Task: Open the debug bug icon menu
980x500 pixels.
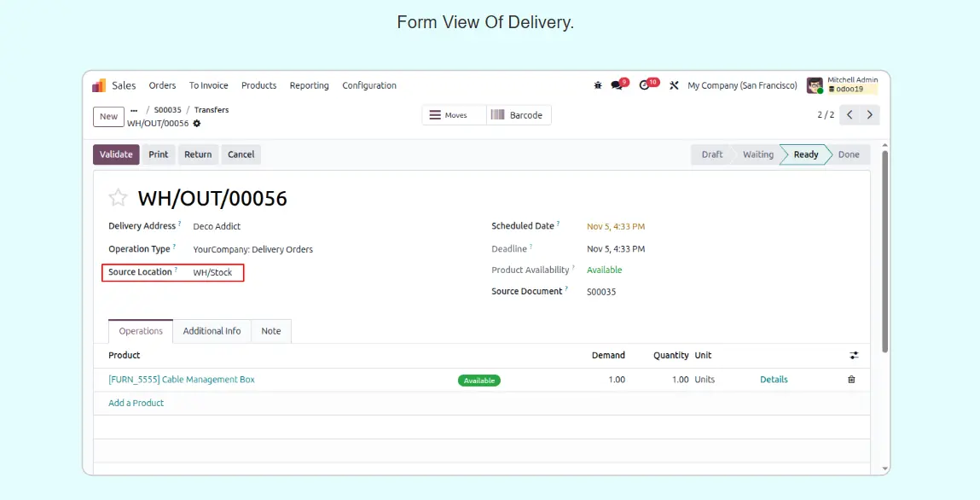Action: click(x=597, y=85)
